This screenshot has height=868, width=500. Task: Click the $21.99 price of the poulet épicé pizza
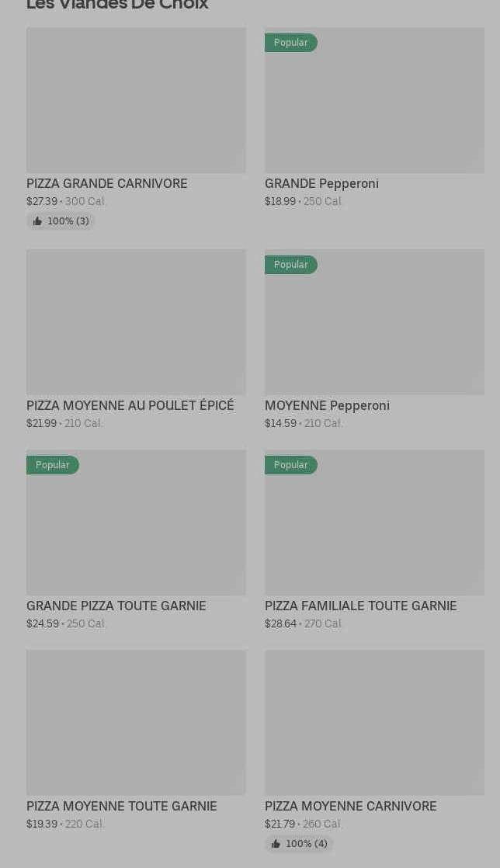click(x=41, y=423)
